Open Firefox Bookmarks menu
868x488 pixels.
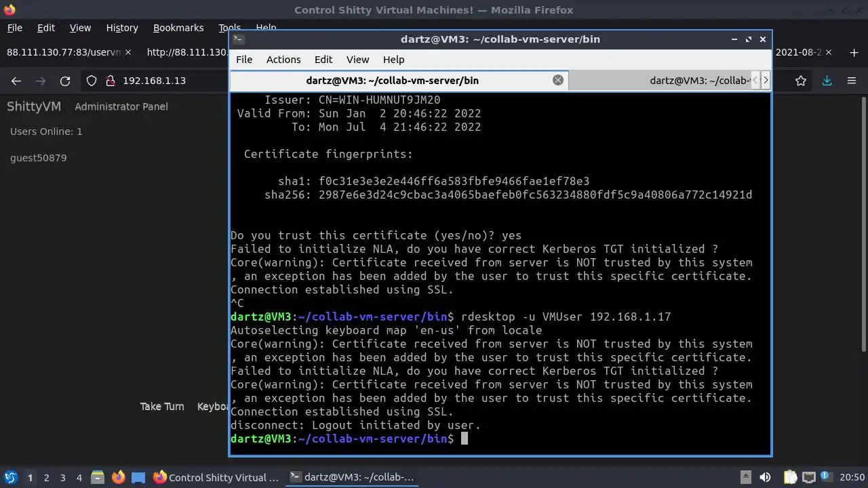178,28
